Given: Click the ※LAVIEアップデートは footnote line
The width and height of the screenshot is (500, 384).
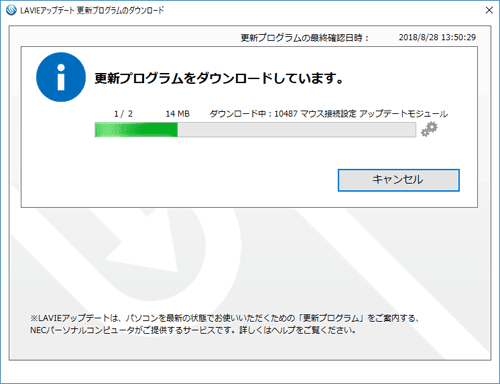Looking at the screenshot, I should point(224,318).
